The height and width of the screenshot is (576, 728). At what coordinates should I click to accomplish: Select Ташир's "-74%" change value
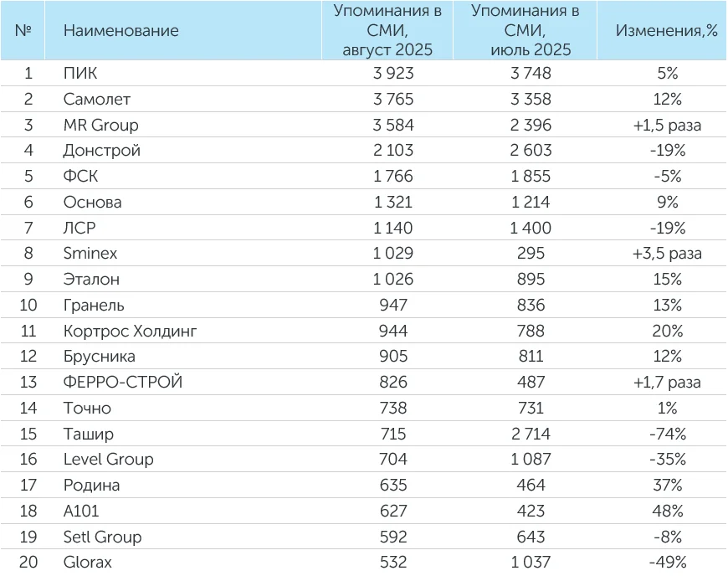click(667, 434)
